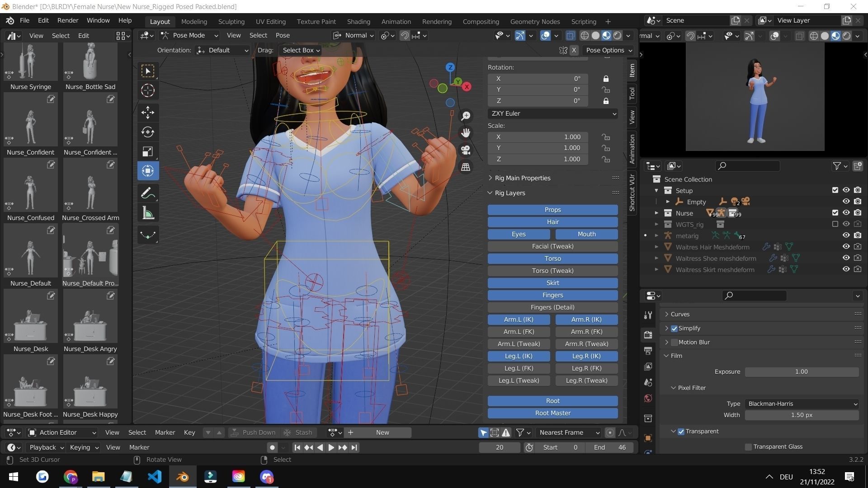This screenshot has width=868, height=488.
Task: Toggle lock on Scale Y
Action: [606, 148]
